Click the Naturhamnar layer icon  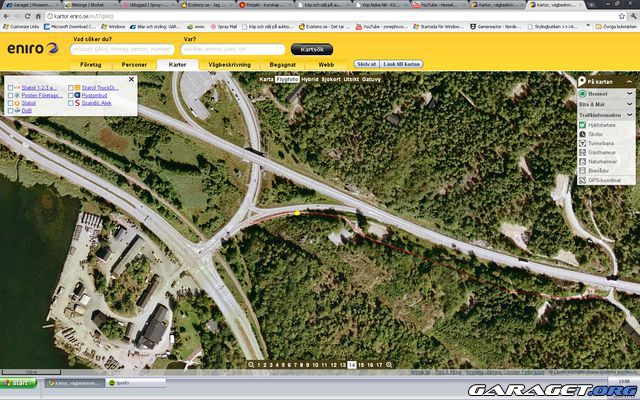(x=581, y=161)
